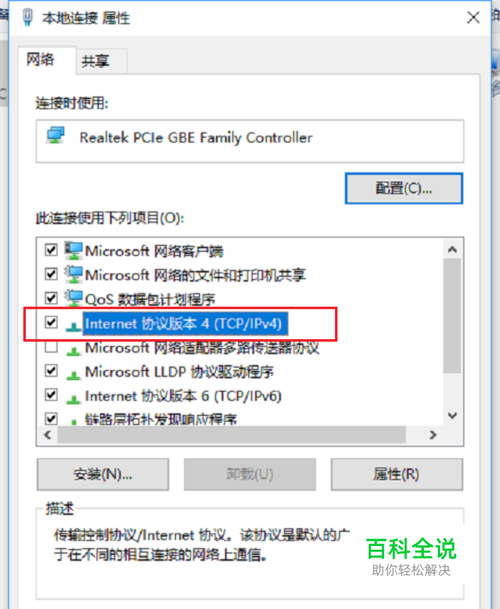Toggle Internet 协议版本 6 (TCP/IPv6) checkbox
The image size is (500, 609).
coord(51,395)
